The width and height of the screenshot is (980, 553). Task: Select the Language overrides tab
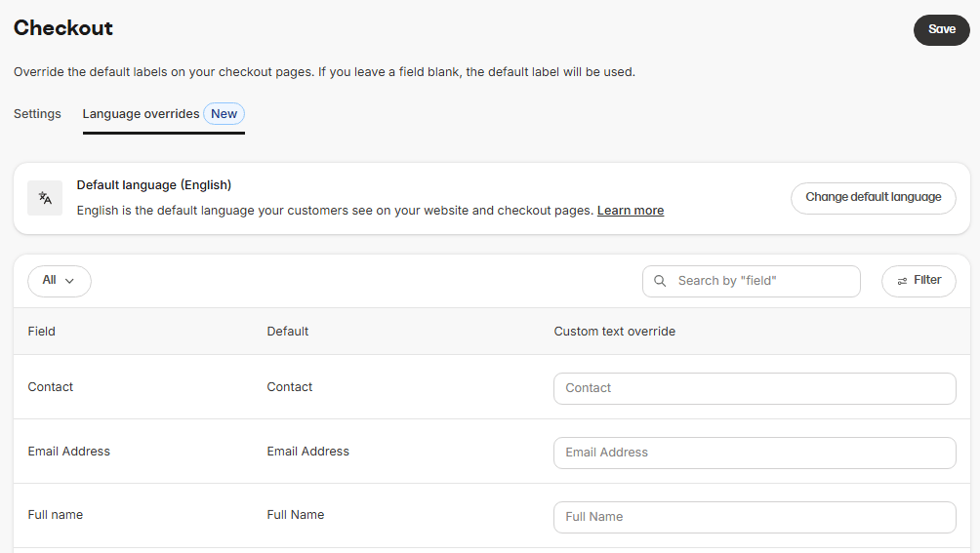pyautogui.click(x=141, y=114)
